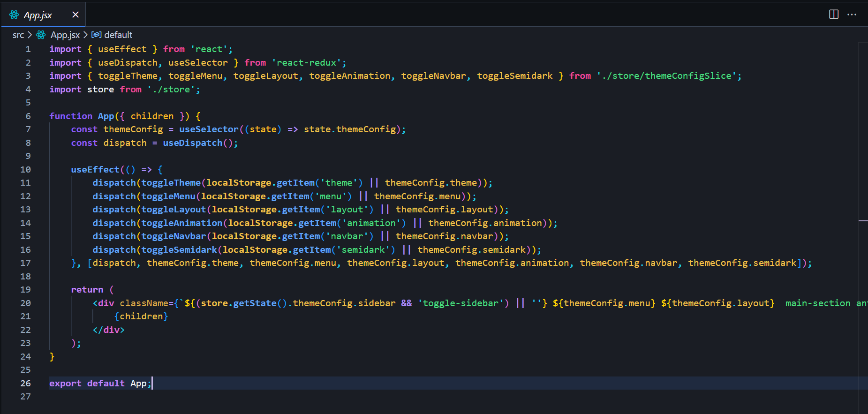Image resolution: width=868 pixels, height=414 pixels.
Task: Expand the chevron after App.jsx breadcrumb
Action: coord(85,35)
